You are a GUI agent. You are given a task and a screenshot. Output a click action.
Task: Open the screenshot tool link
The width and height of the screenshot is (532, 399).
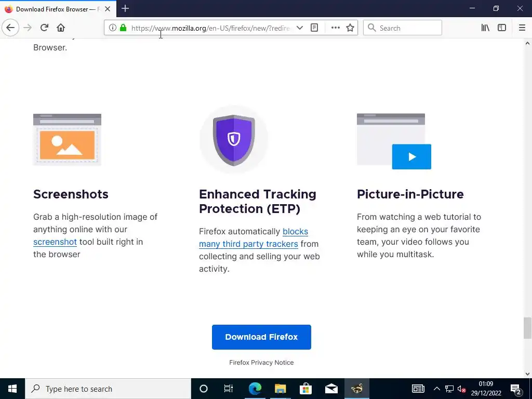click(x=55, y=242)
